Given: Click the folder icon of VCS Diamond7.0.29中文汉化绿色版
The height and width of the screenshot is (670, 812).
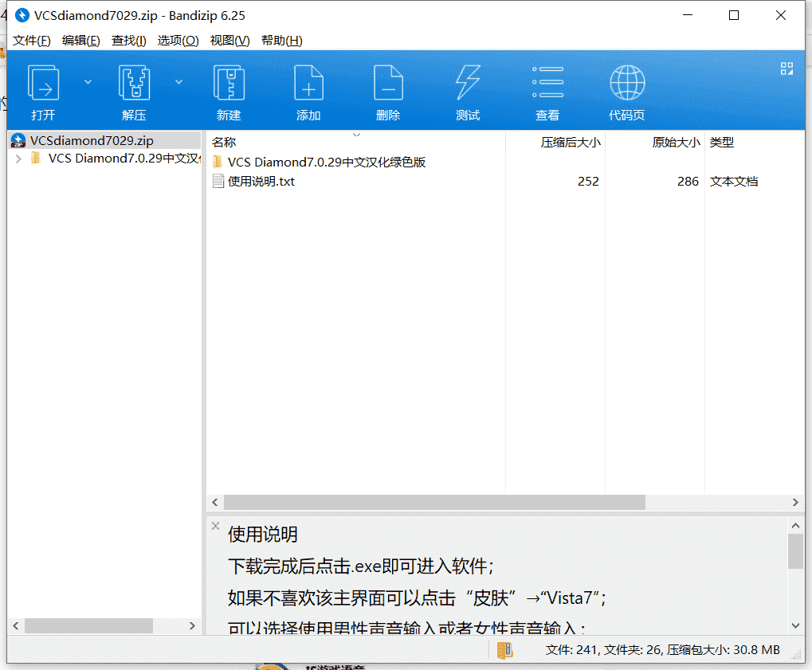Looking at the screenshot, I should [218, 162].
